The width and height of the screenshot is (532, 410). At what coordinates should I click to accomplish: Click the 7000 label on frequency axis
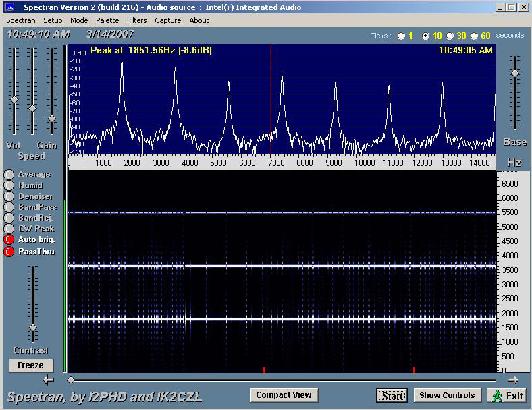tap(276, 163)
